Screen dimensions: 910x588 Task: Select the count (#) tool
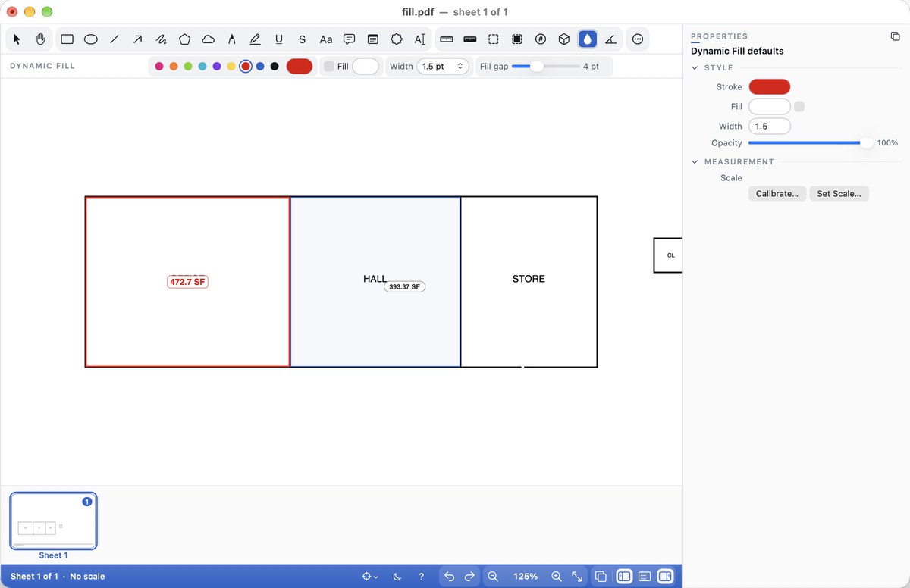(x=541, y=39)
